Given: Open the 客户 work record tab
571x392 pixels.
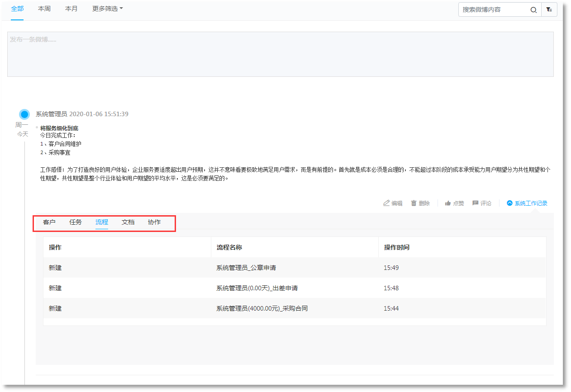Looking at the screenshot, I should click(x=49, y=222).
